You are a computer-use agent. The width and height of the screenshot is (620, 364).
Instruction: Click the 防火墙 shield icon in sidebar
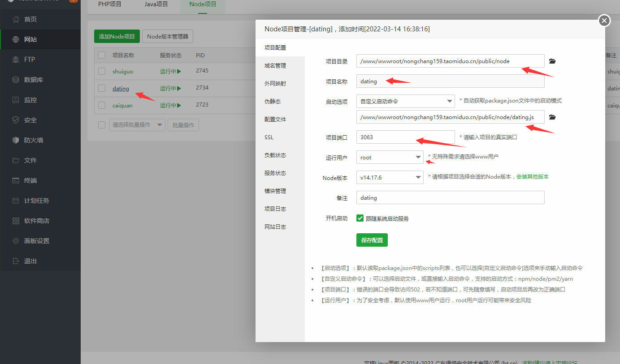[x=16, y=140]
